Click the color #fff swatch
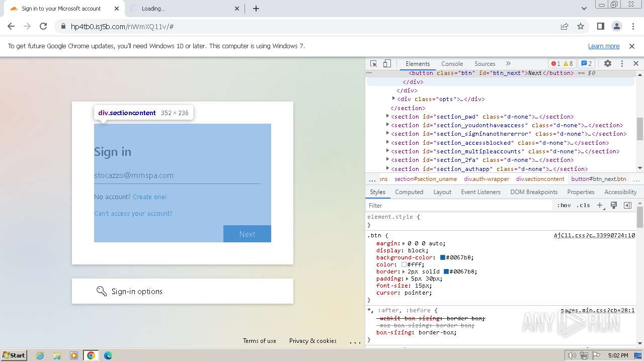 tap(404, 264)
